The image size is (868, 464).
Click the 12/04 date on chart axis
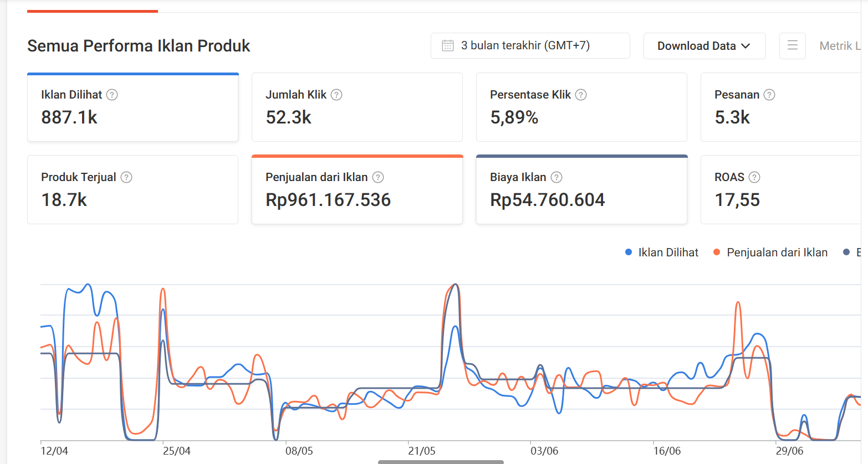tap(54, 451)
